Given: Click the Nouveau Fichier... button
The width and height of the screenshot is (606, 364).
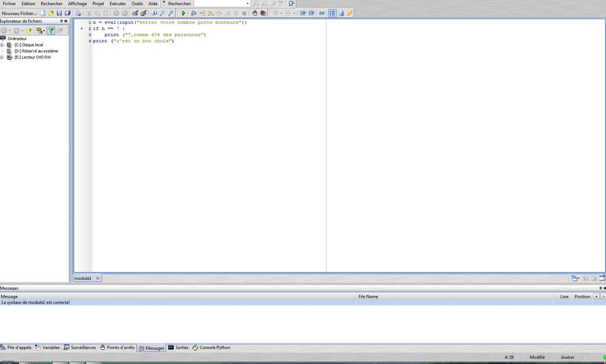Looking at the screenshot, I should point(19,13).
